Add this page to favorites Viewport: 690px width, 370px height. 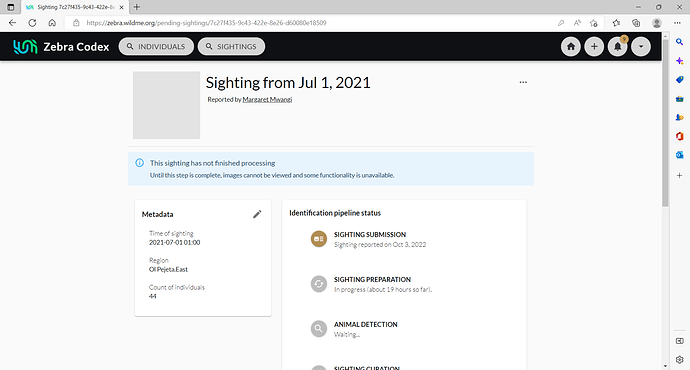tap(594, 23)
